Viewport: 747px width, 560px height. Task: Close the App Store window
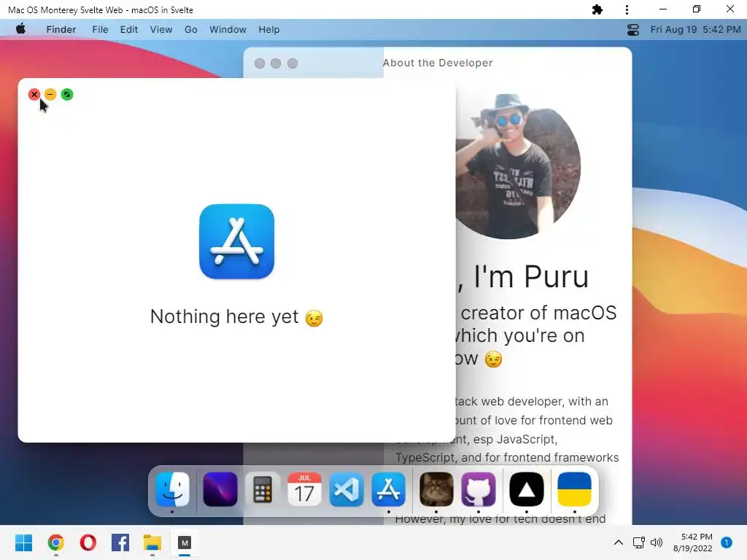[34, 94]
